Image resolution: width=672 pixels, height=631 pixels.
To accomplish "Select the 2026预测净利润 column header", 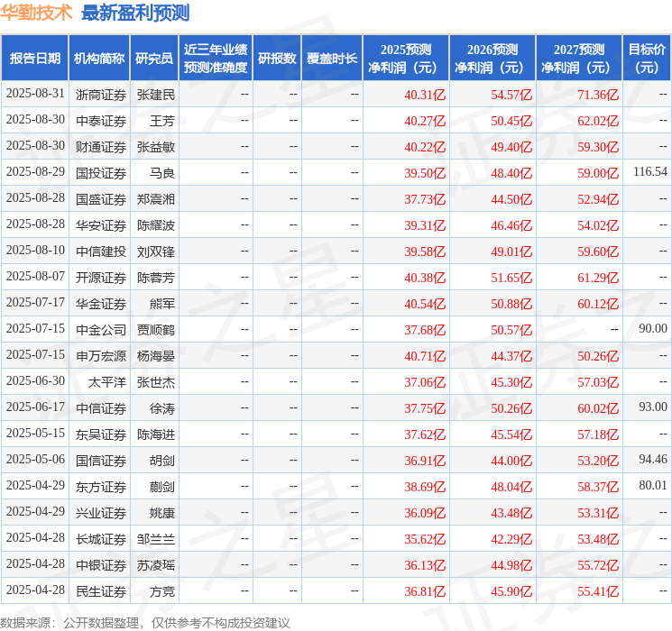I will pos(492,59).
